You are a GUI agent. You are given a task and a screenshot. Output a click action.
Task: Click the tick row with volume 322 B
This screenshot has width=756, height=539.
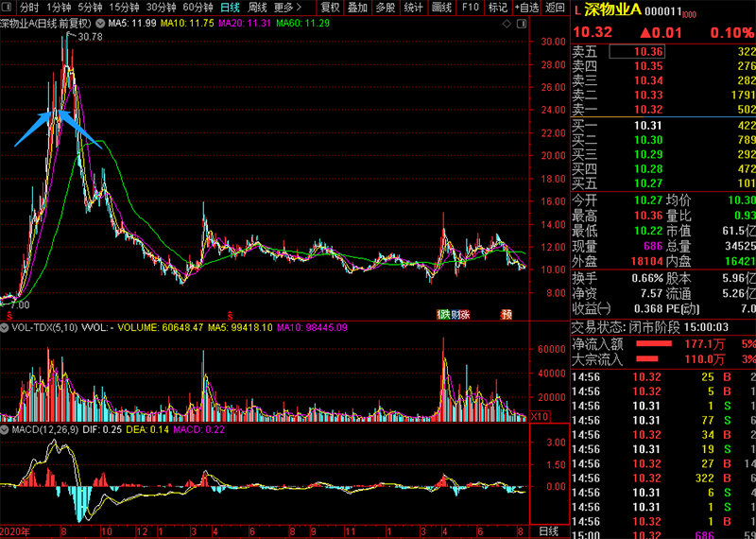click(x=663, y=478)
